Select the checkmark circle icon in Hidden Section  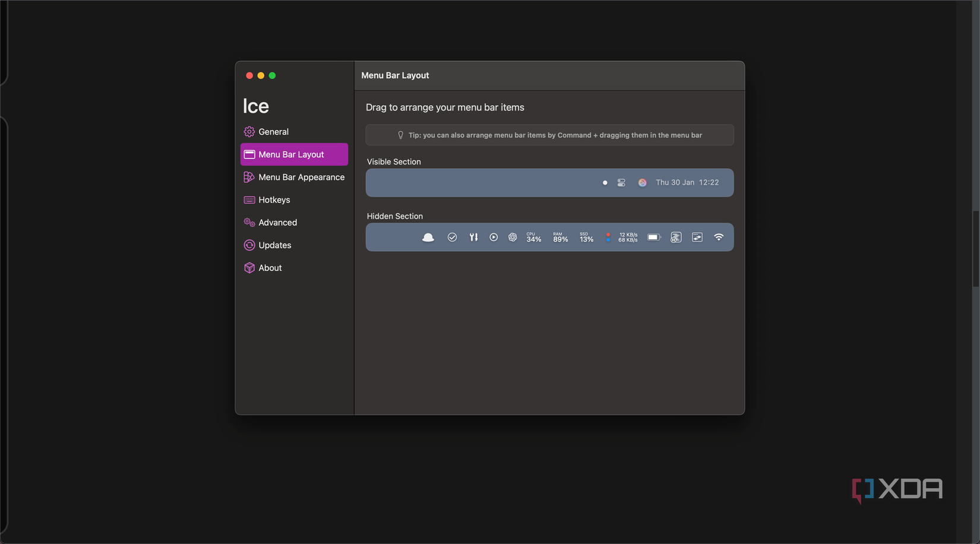tap(453, 237)
